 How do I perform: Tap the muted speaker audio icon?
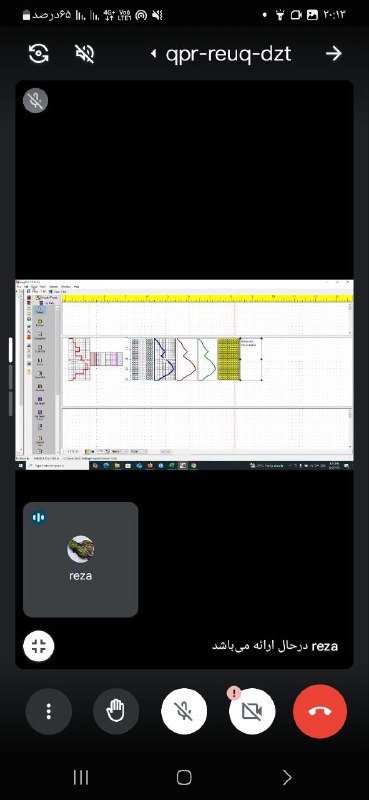(x=85, y=53)
